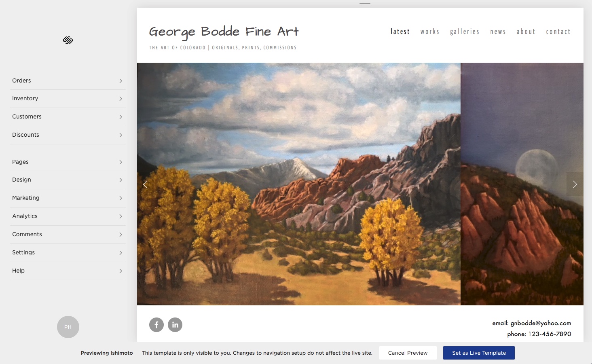Open the Pages menu item
The image size is (592, 364).
coord(68,162)
